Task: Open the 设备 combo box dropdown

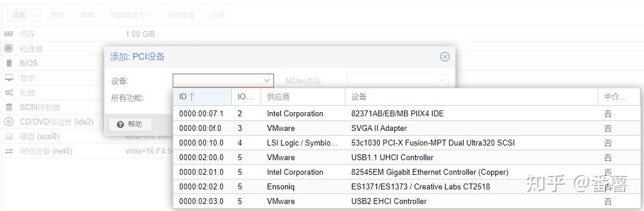Action: [x=223, y=81]
